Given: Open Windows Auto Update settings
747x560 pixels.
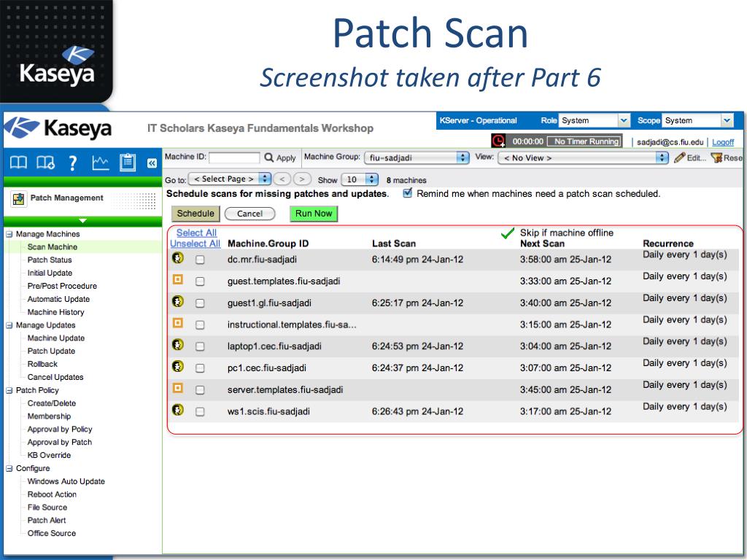Looking at the screenshot, I should 66,481.
